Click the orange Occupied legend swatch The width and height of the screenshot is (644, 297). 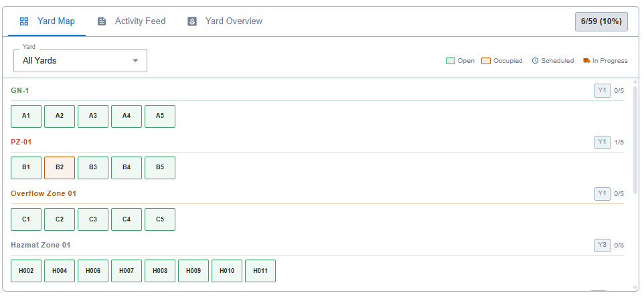(486, 61)
